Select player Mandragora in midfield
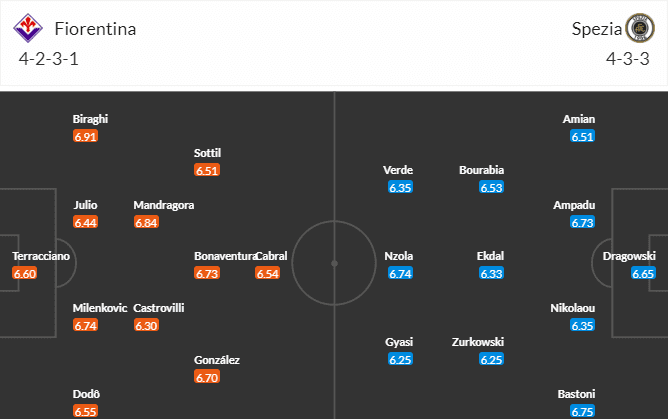The height and width of the screenshot is (419, 668). click(x=164, y=205)
